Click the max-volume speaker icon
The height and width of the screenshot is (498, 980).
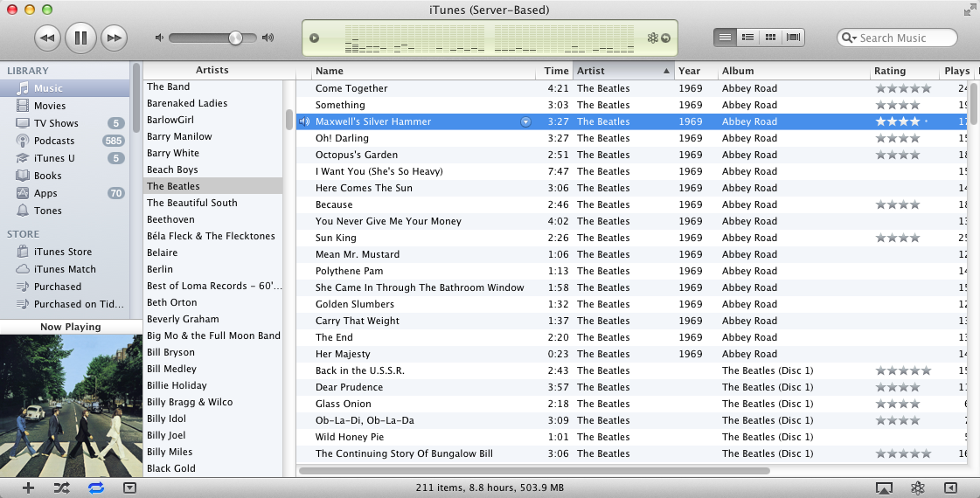point(268,38)
